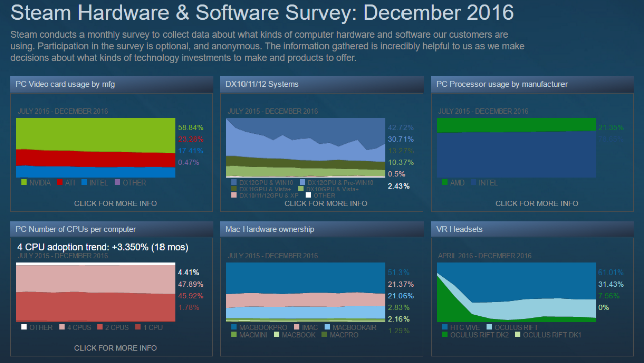This screenshot has width=644, height=363.
Task: Click the MACBOOKPRO legend square
Action: pyautogui.click(x=234, y=327)
